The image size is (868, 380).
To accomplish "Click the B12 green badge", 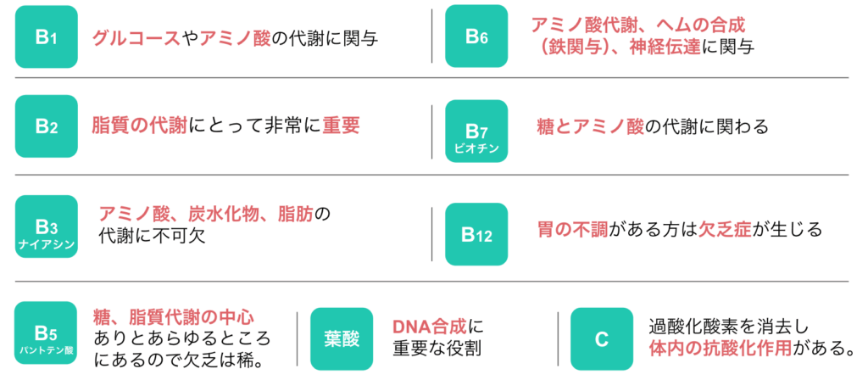I will point(476,234).
